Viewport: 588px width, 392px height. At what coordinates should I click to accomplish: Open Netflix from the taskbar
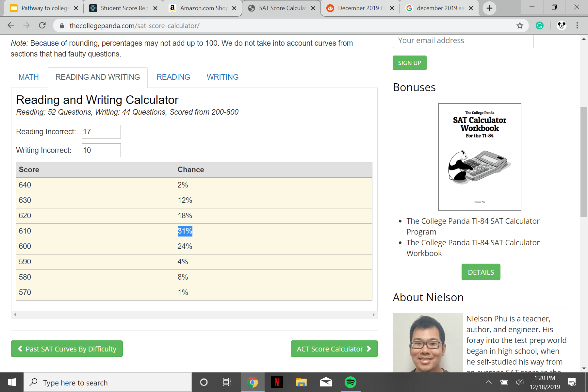click(x=277, y=382)
